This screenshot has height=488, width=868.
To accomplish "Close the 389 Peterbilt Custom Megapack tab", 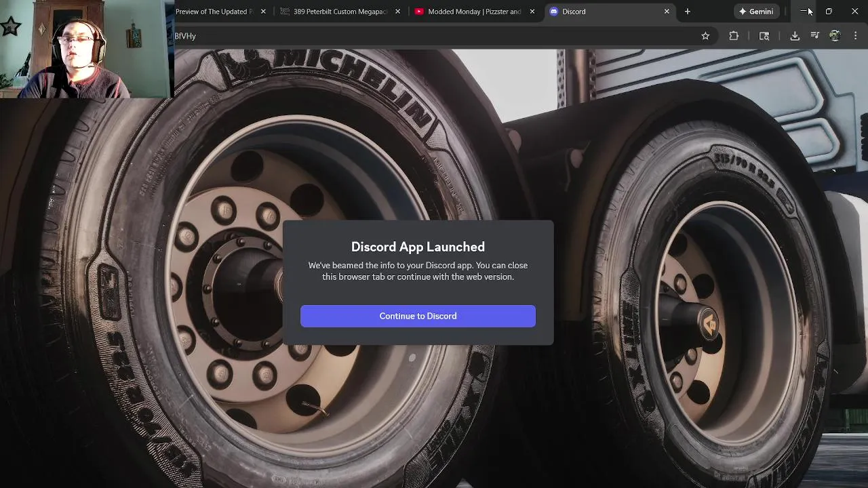I will pyautogui.click(x=397, y=12).
